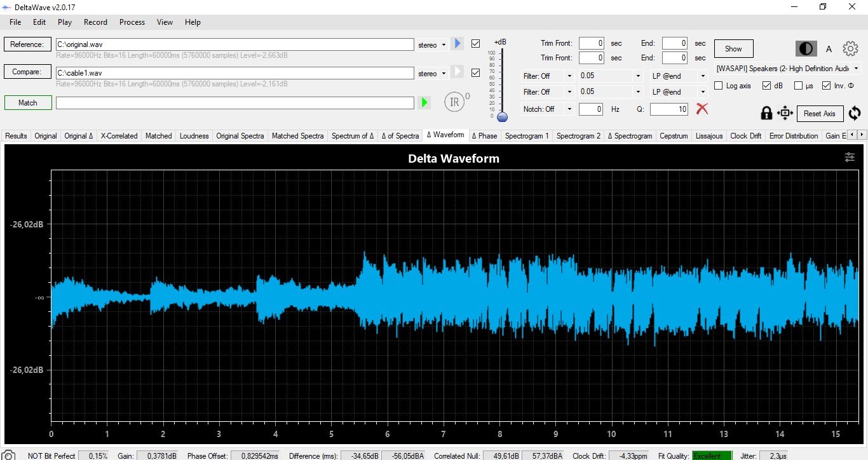Switch to Clock Drift tab
This screenshot has height=460, width=868.
(x=745, y=135)
